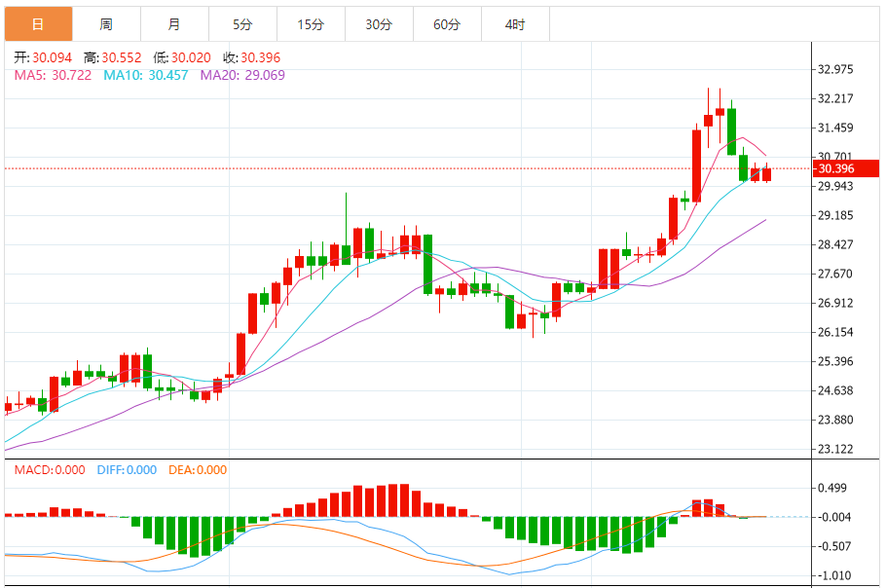
Task: Open the 30分 timeframe tab
Action: pos(379,24)
